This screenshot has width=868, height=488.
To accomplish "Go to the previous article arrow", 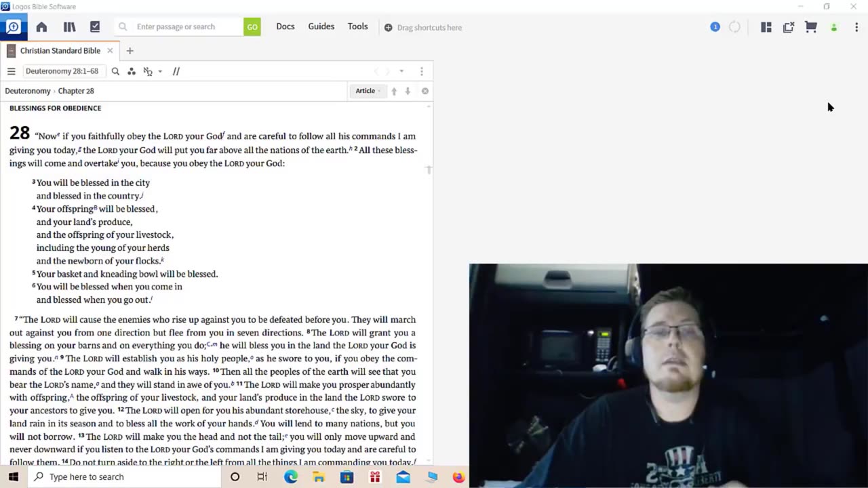I will 394,91.
